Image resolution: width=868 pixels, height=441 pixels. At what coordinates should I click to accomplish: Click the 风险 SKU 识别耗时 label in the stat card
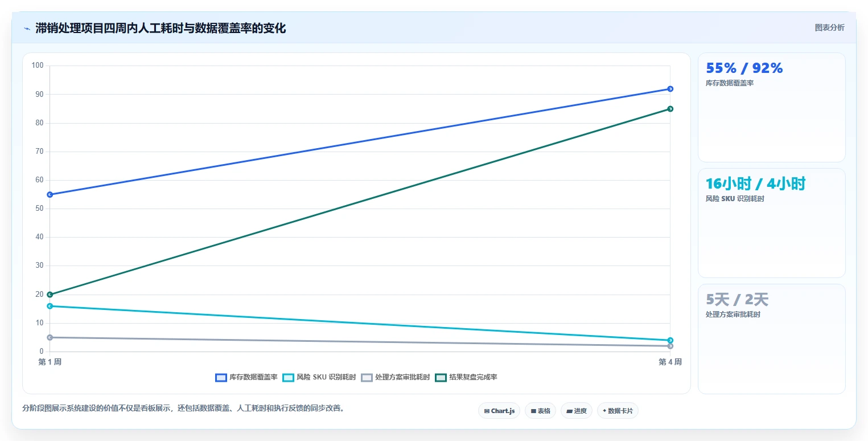[735, 199]
